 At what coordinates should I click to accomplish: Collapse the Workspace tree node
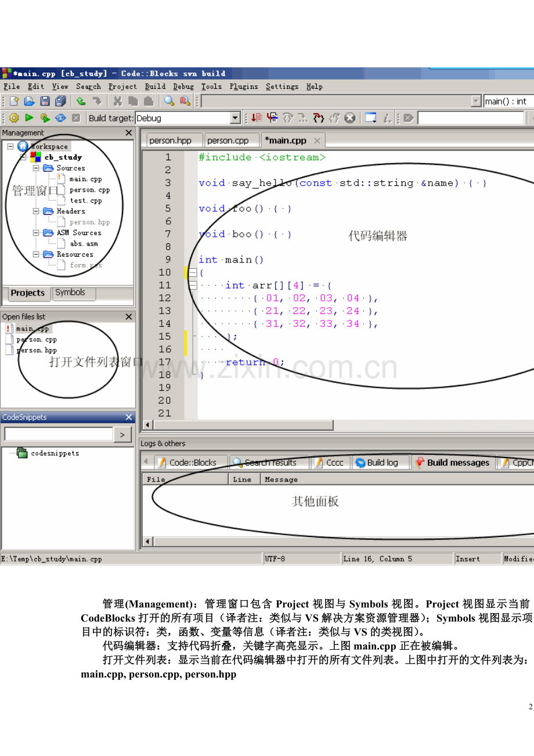(x=10, y=146)
